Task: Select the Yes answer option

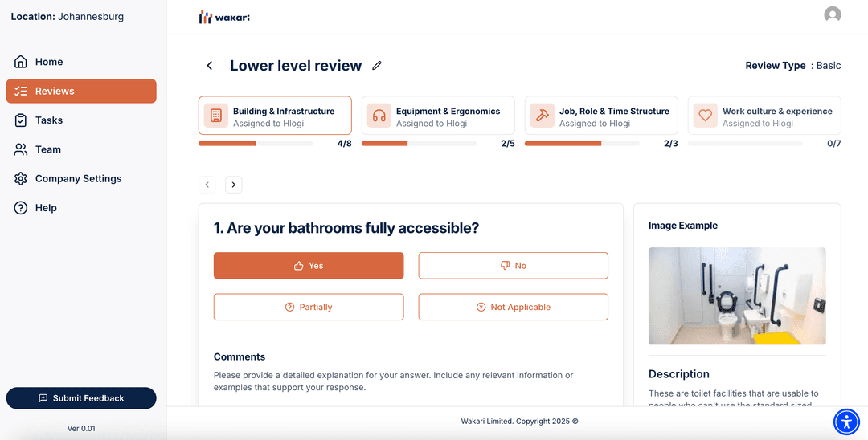Action: coord(309,266)
